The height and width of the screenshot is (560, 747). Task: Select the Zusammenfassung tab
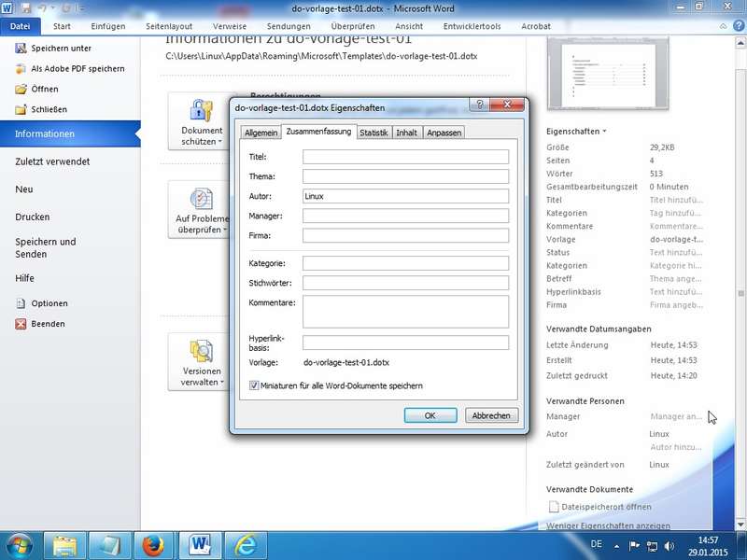(318, 132)
